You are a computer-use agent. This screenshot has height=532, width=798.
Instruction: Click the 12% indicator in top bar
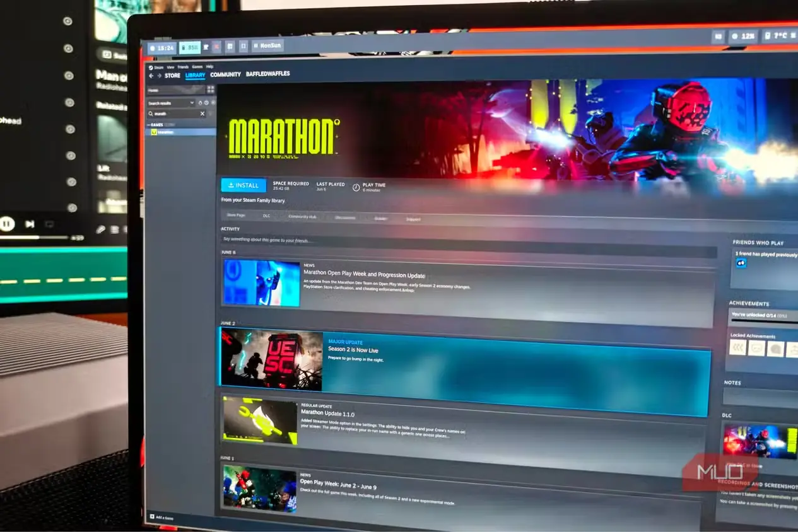point(744,37)
